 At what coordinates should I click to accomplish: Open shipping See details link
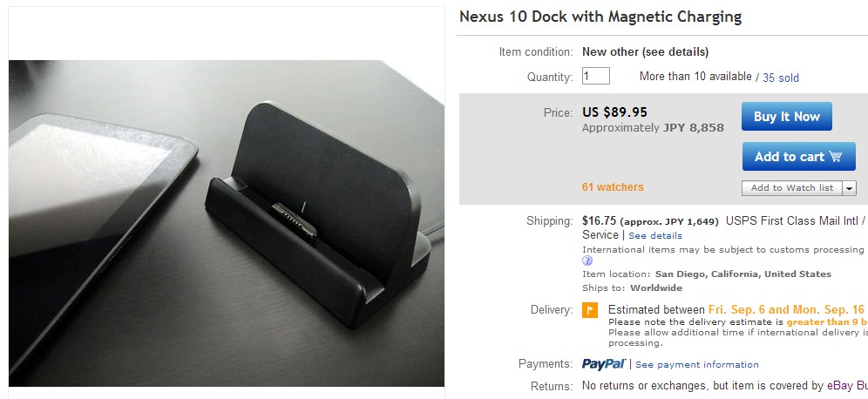click(655, 235)
